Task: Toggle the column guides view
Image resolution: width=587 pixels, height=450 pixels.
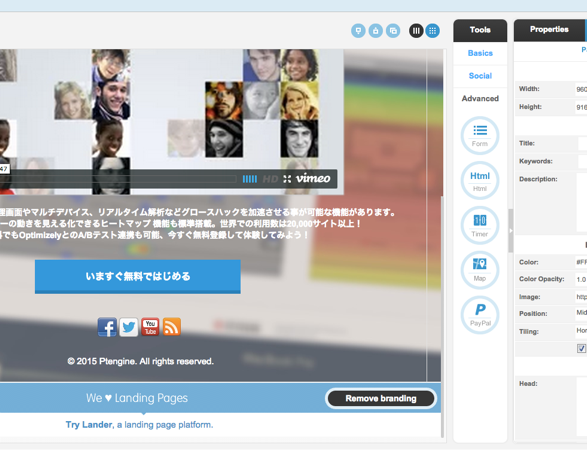Action: (x=416, y=31)
